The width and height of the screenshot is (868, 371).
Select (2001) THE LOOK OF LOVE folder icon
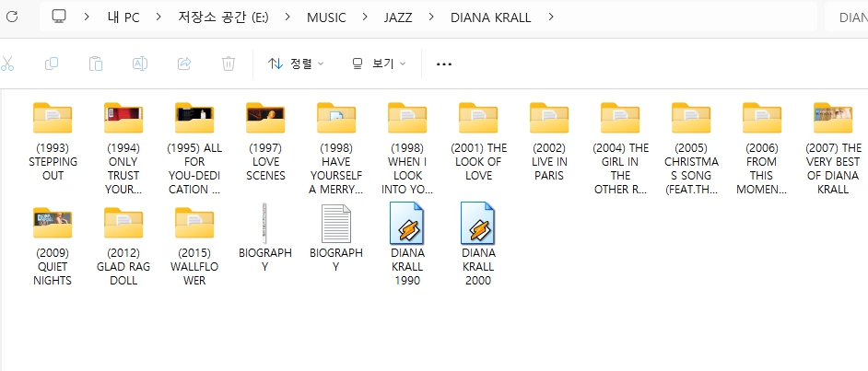pos(478,118)
